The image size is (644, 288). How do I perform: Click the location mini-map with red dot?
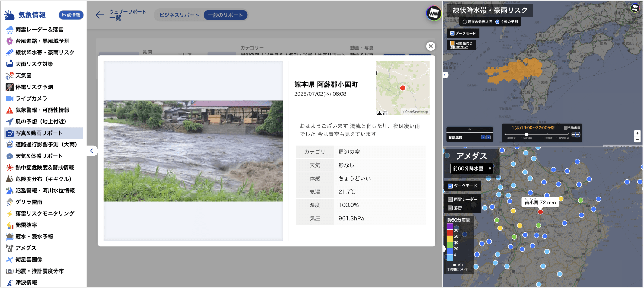click(x=403, y=88)
